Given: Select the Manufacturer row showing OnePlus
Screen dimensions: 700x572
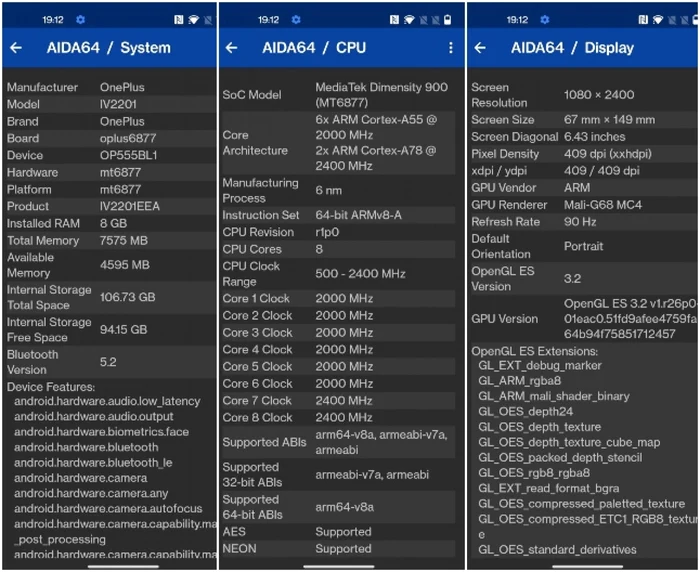Looking at the screenshot, I should pos(109,87).
